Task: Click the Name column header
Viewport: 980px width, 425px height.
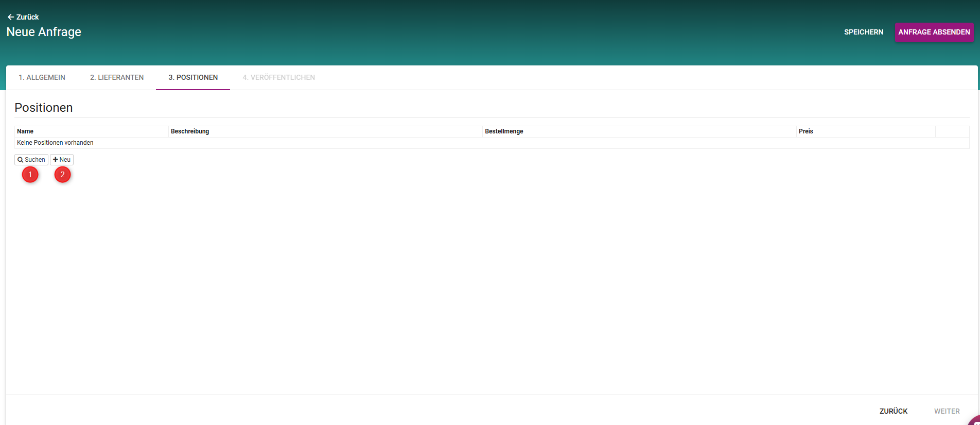Action: click(x=25, y=131)
